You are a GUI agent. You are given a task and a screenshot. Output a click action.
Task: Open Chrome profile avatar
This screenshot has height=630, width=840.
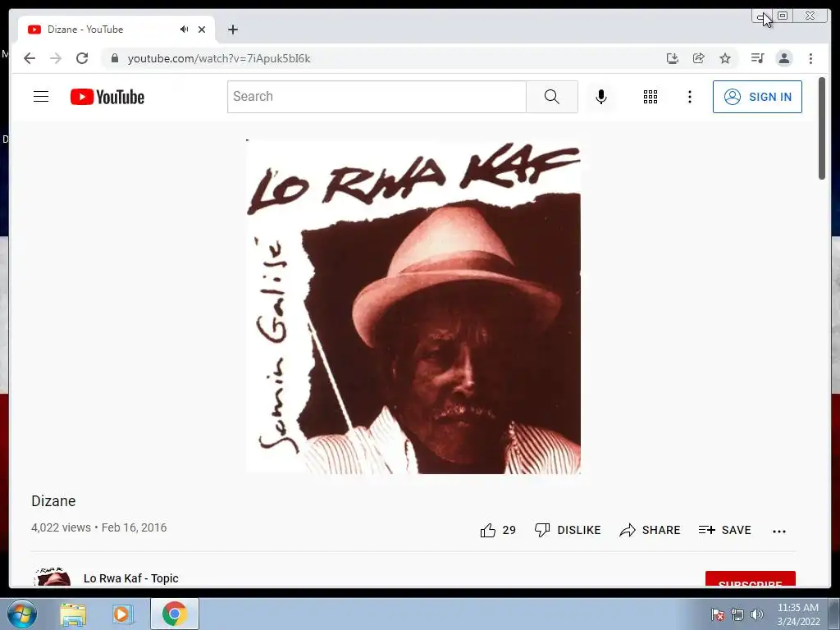point(783,58)
